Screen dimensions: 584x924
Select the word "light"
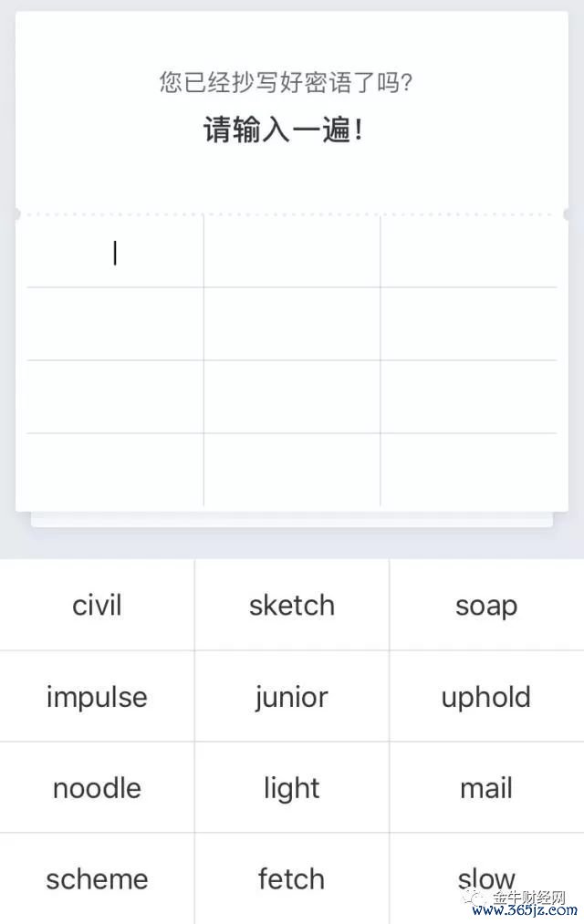pos(292,787)
